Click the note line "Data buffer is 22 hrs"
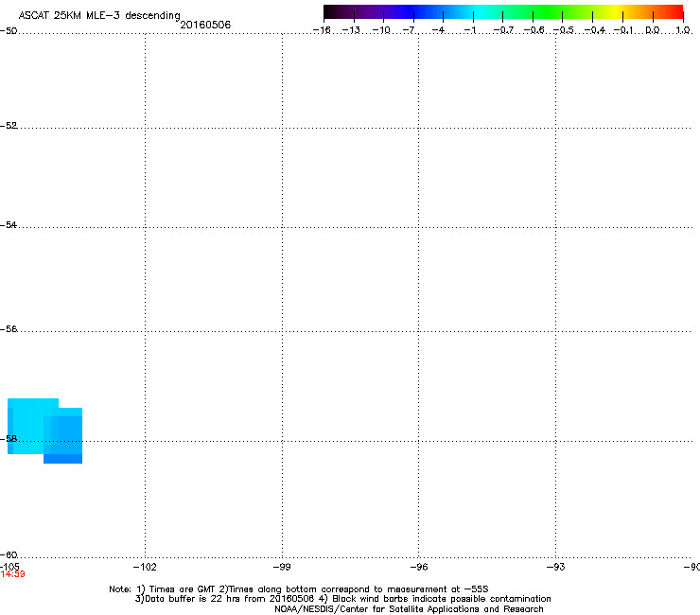This screenshot has width=700, height=615. tap(342, 599)
